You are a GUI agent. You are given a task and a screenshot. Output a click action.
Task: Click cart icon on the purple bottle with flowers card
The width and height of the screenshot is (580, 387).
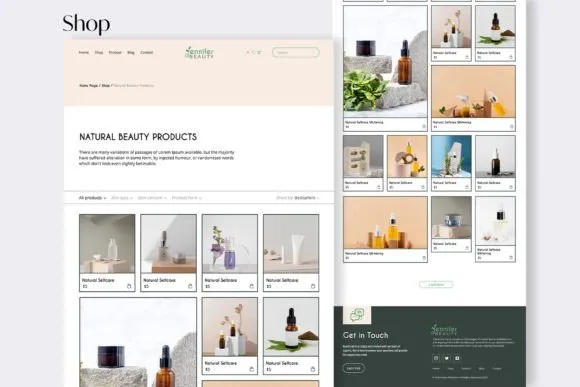pos(252,286)
